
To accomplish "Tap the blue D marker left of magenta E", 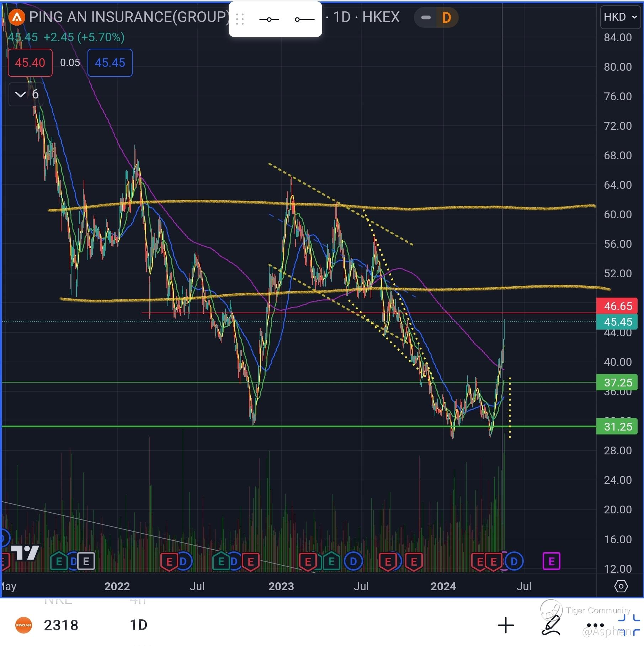I will 514,561.
